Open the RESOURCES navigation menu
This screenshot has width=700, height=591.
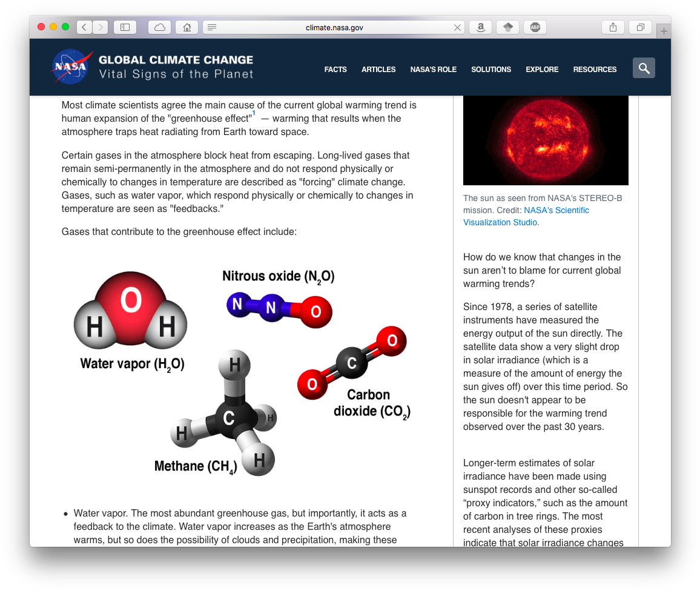(x=595, y=70)
